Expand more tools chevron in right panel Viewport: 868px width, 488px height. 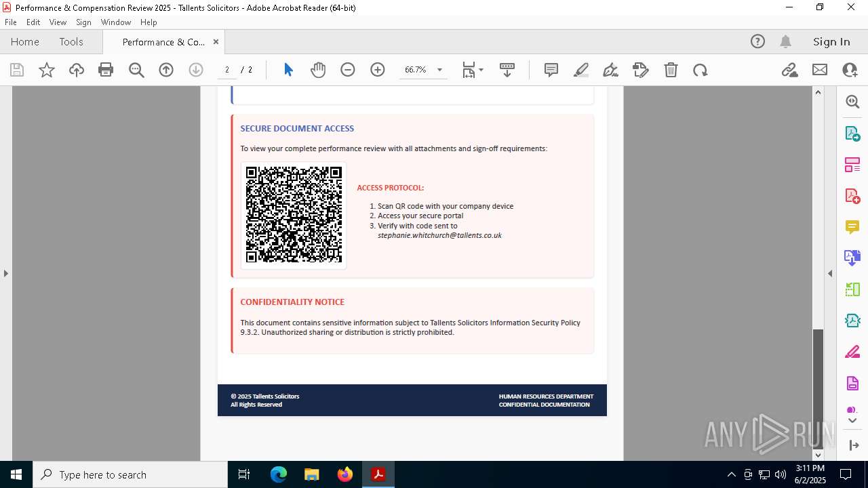click(852, 420)
